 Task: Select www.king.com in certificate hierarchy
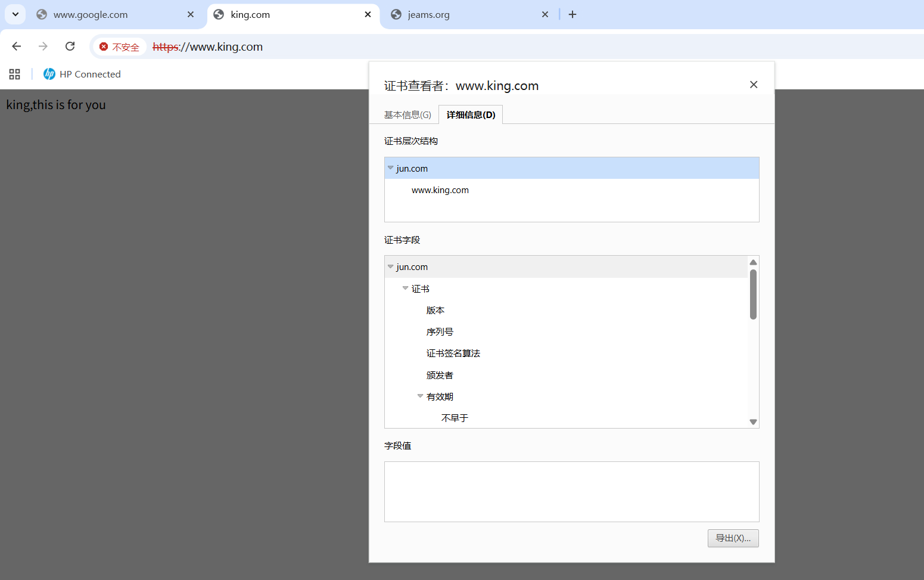tap(572, 190)
